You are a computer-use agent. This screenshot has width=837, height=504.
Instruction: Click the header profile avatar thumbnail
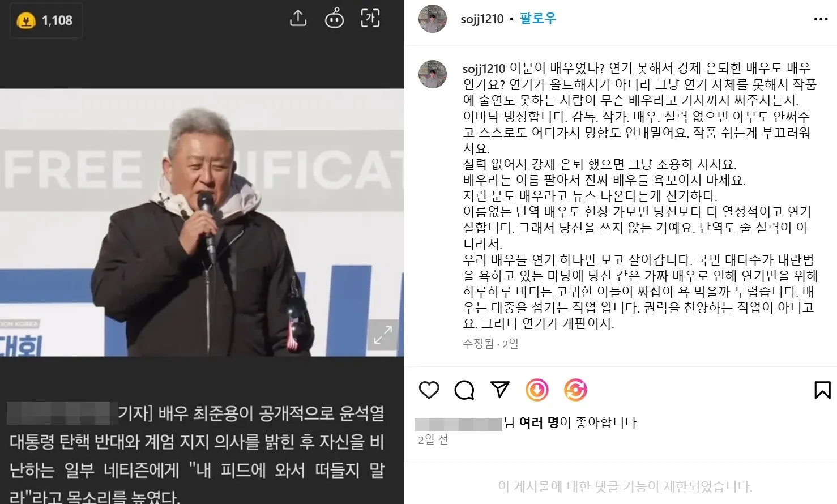(433, 19)
